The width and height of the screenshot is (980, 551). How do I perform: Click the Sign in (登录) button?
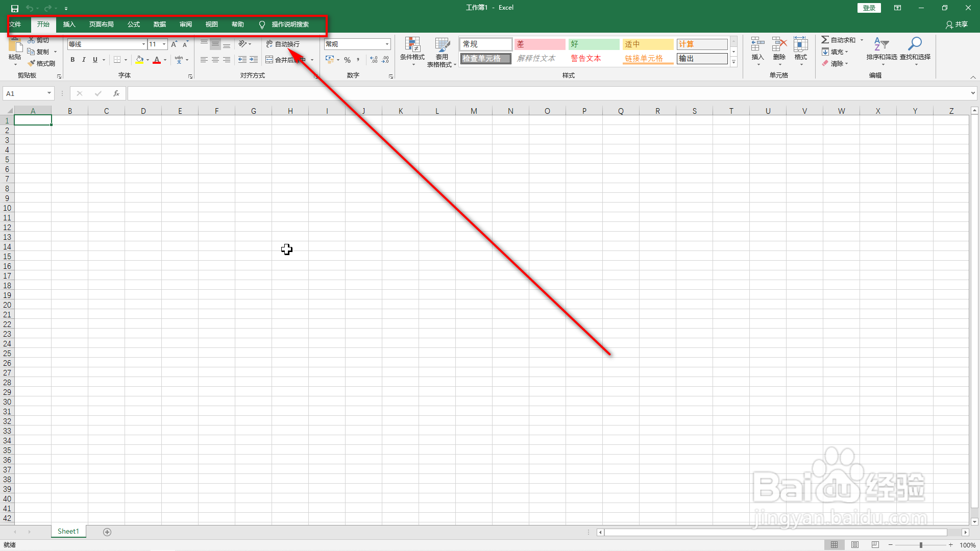tap(869, 8)
